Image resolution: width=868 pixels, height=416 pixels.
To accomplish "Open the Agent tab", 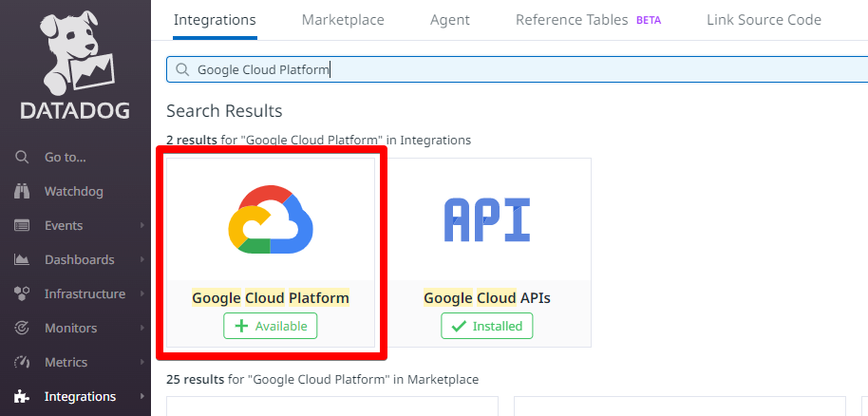I will pyautogui.click(x=450, y=21).
